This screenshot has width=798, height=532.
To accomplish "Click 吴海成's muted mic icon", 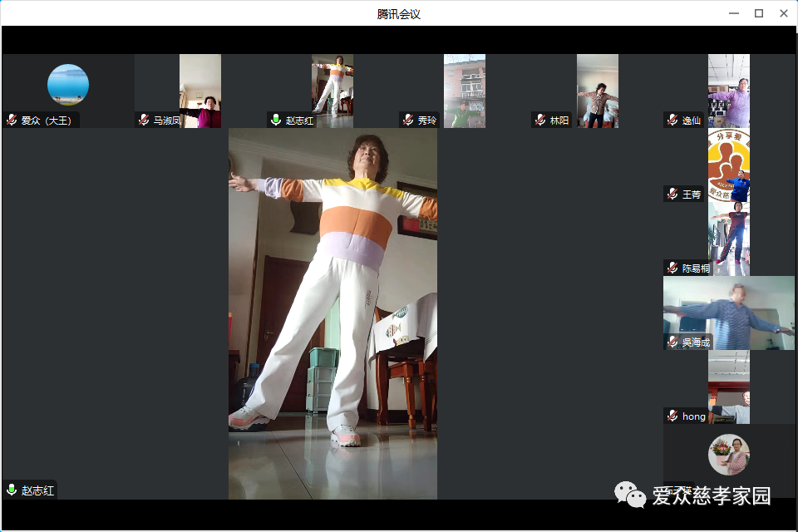I will 672,342.
